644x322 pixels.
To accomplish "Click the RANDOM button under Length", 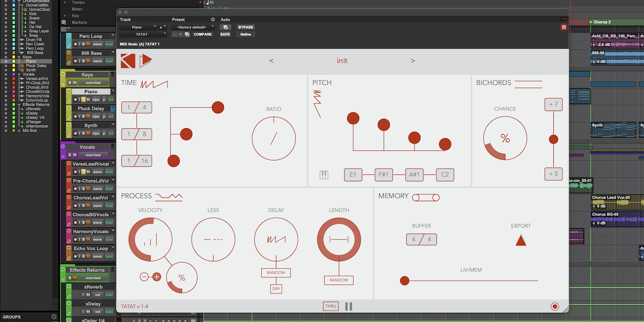I will click(x=339, y=280).
